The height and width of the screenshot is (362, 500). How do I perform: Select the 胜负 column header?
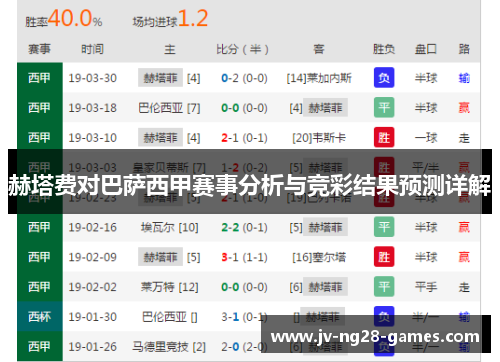384,49
